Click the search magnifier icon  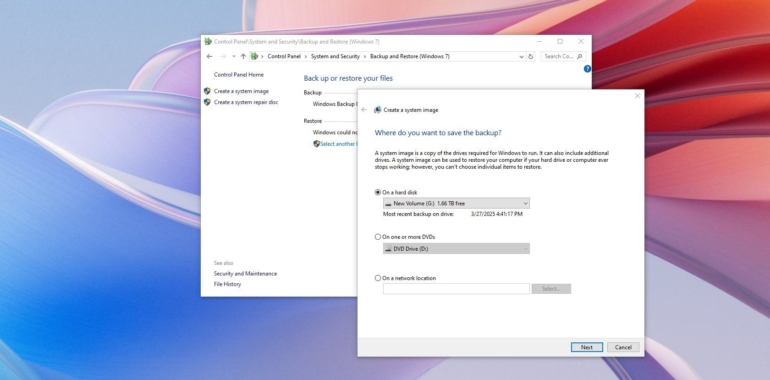(x=580, y=56)
